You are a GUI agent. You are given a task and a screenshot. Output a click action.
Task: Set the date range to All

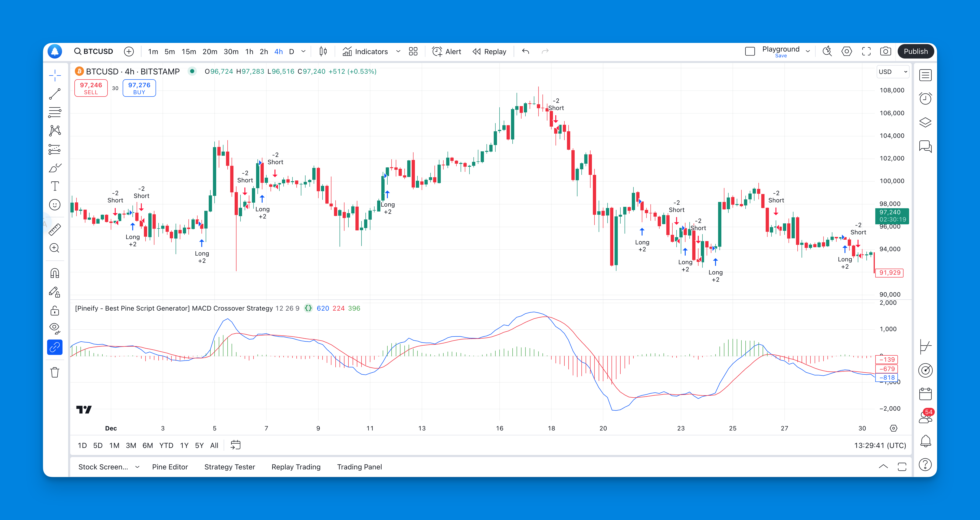click(214, 445)
